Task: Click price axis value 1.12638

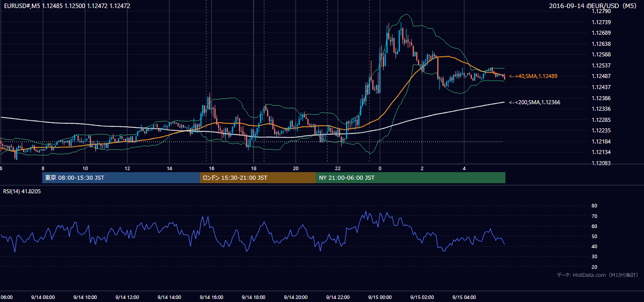Action: point(602,44)
